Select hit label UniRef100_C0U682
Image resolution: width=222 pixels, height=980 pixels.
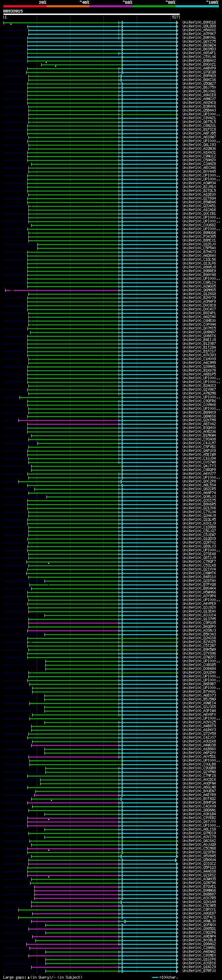click(x=199, y=225)
